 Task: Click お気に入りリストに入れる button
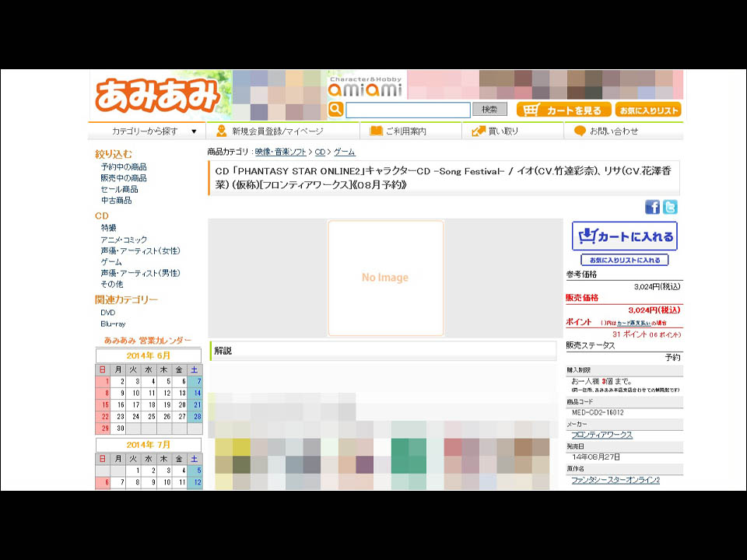(x=625, y=260)
